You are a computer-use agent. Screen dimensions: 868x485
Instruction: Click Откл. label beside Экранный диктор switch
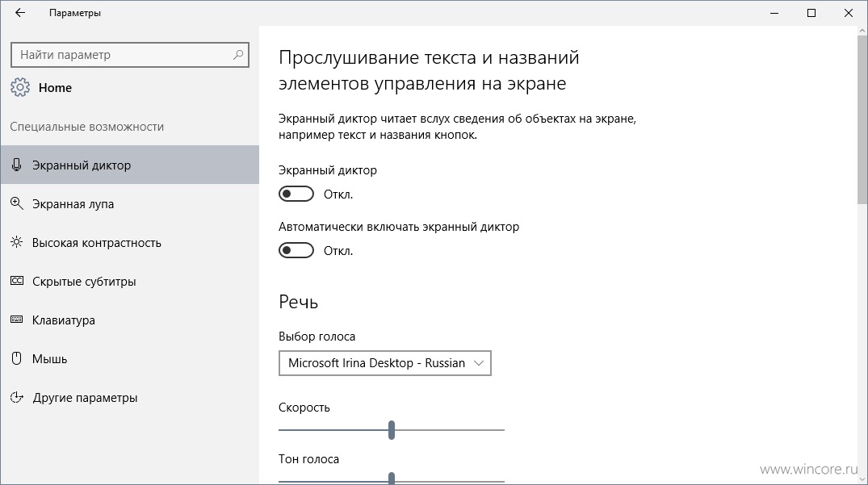tap(338, 194)
